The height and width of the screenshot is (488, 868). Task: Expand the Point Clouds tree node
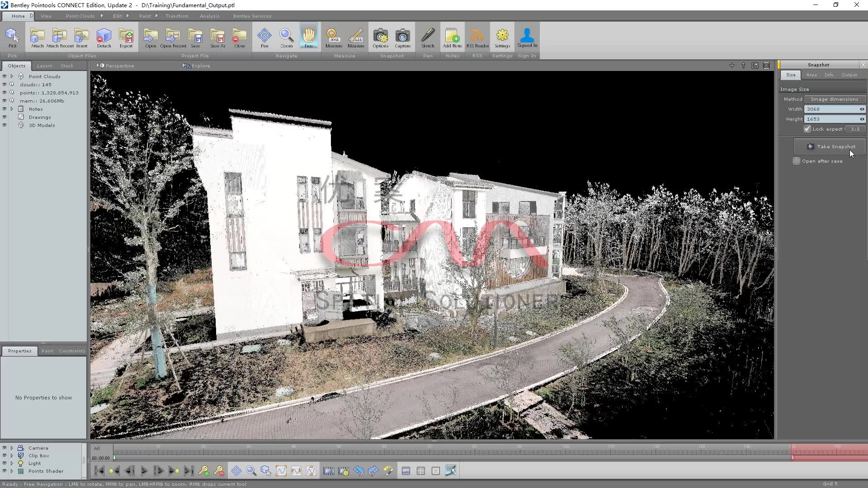point(12,76)
